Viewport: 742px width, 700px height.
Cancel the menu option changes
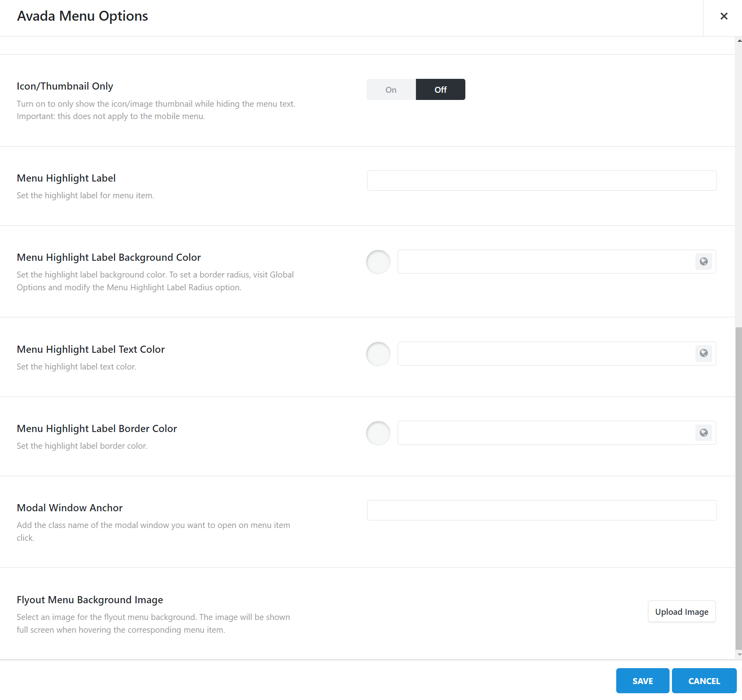tap(704, 681)
